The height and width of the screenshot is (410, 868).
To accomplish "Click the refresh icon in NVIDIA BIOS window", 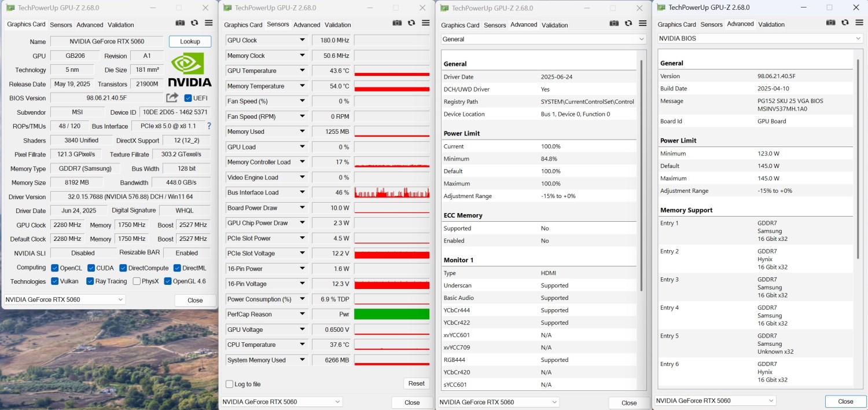I will 845,23.
